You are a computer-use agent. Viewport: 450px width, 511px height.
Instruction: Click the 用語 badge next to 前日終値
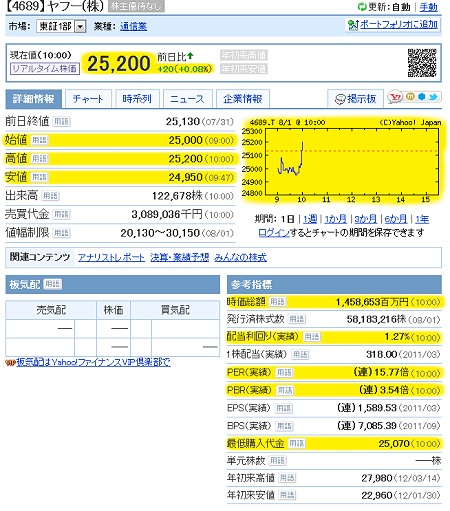coord(61,122)
